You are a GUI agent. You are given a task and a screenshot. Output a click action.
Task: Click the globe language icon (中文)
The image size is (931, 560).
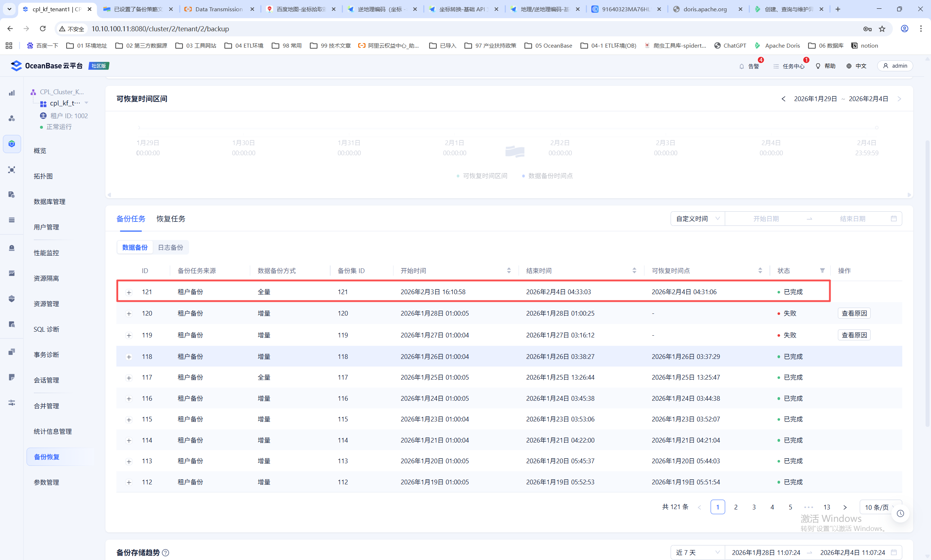tap(849, 66)
